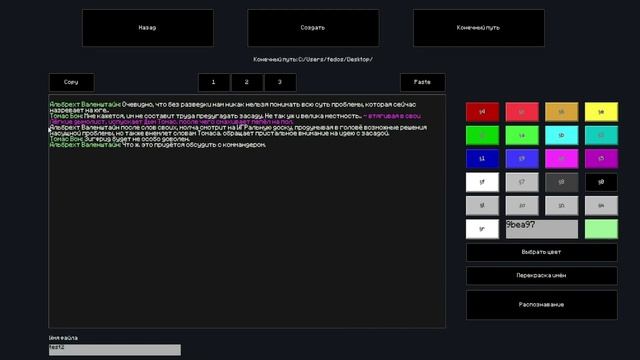
Task: Pick the gold orange swatch
Action: coord(561,112)
